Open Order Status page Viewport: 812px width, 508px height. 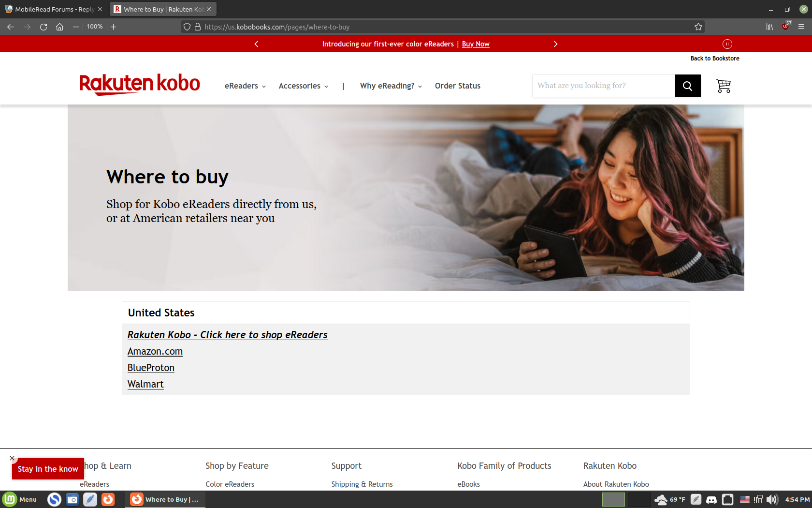(458, 86)
